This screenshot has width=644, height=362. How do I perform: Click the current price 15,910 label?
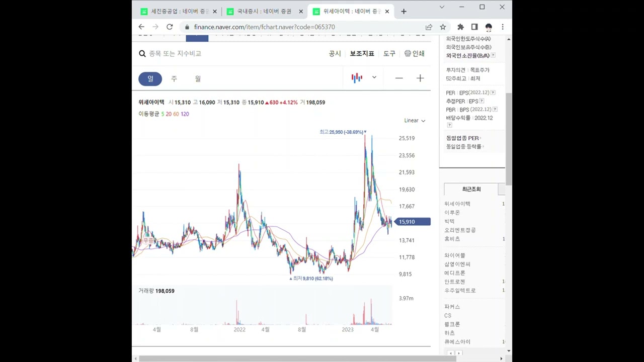click(x=413, y=222)
